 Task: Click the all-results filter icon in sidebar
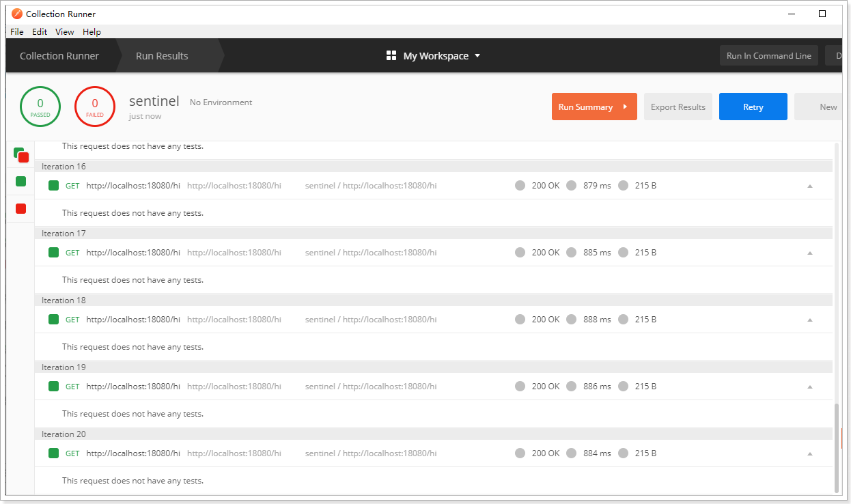pos(20,155)
